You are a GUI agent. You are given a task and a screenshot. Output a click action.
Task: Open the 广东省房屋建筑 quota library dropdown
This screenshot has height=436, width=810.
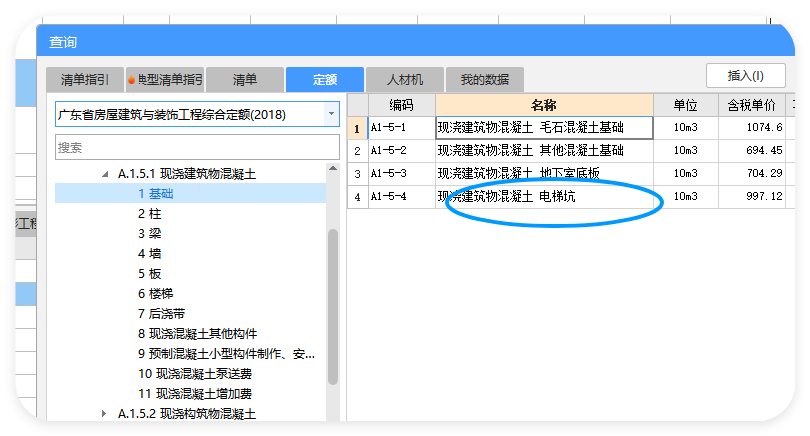click(331, 114)
